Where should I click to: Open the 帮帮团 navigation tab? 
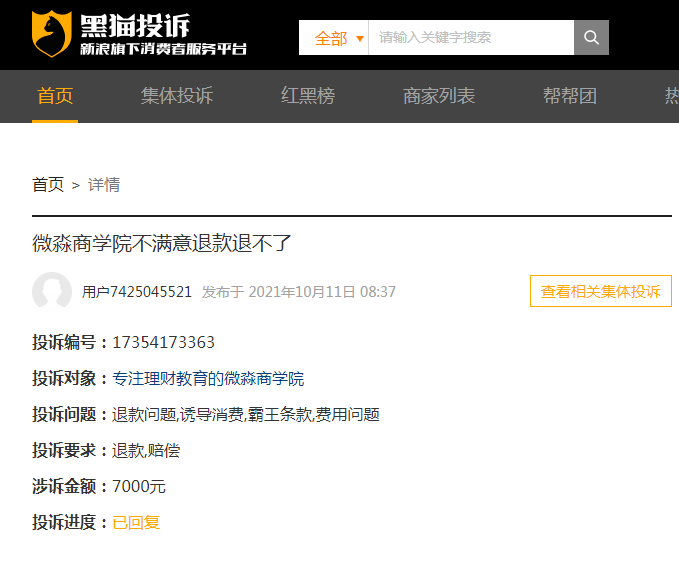click(x=570, y=96)
